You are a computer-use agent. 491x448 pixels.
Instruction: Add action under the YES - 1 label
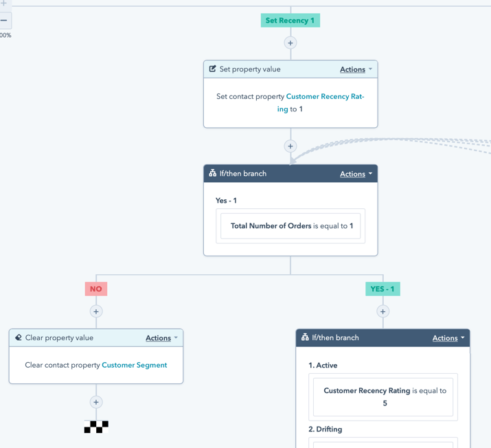382,311
